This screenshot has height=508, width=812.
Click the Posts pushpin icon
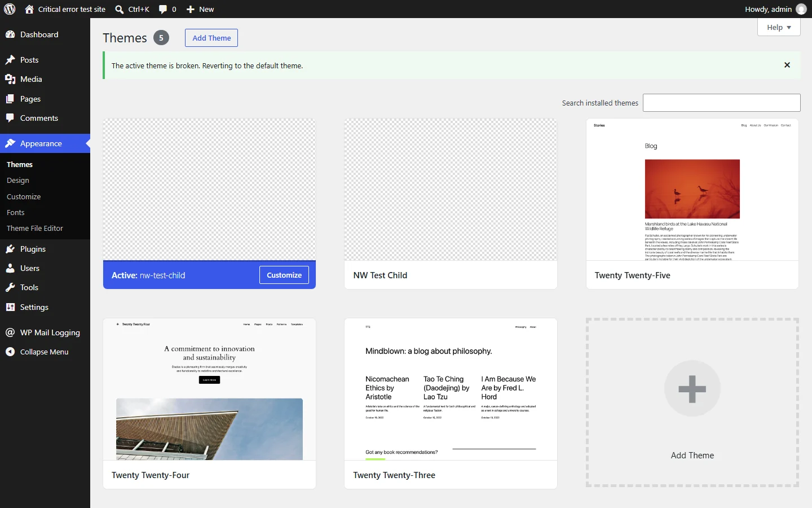point(10,60)
